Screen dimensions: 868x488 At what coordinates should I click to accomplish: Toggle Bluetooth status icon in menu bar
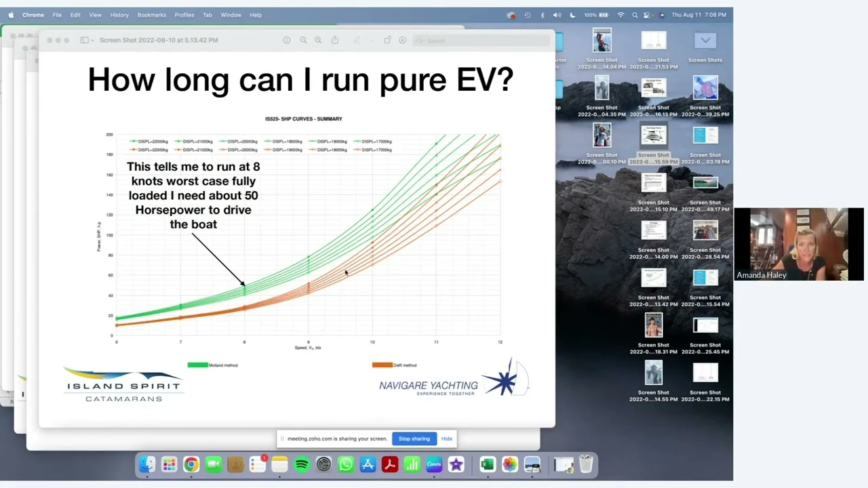542,15
